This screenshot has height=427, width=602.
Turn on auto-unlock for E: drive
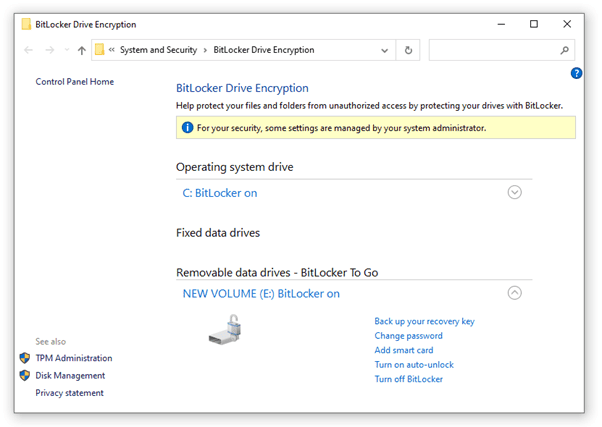414,365
